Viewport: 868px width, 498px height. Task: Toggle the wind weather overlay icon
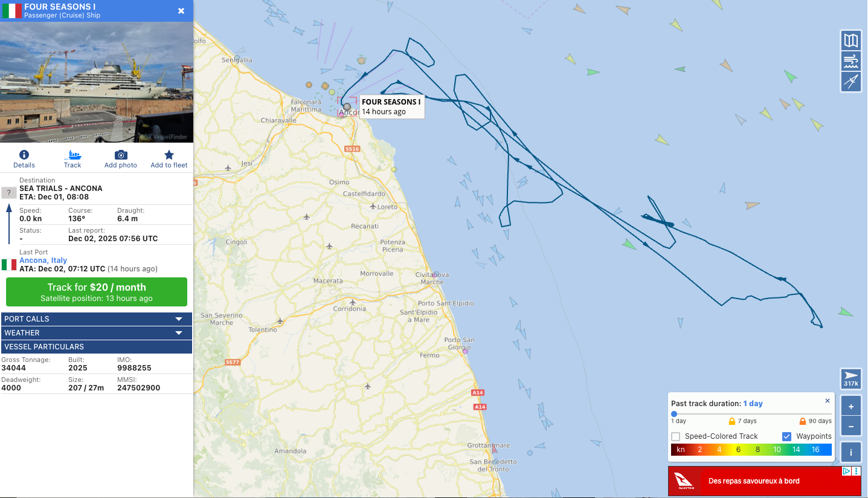point(851,60)
